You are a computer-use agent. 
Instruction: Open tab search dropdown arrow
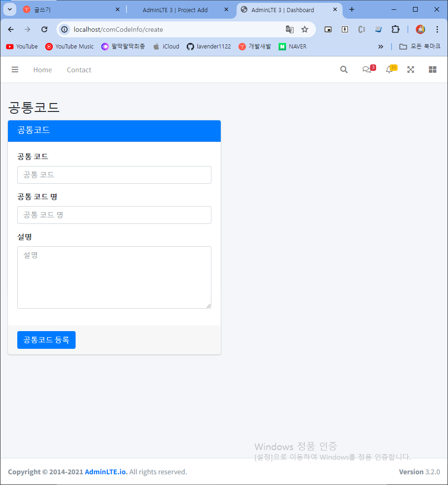tap(10, 9)
